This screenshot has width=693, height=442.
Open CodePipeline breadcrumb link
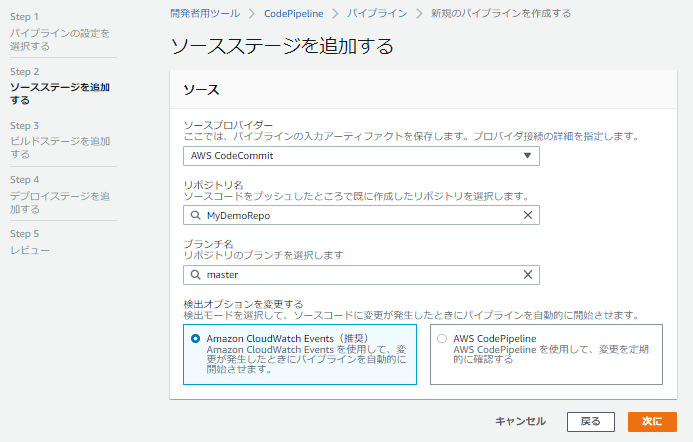pyautogui.click(x=293, y=14)
